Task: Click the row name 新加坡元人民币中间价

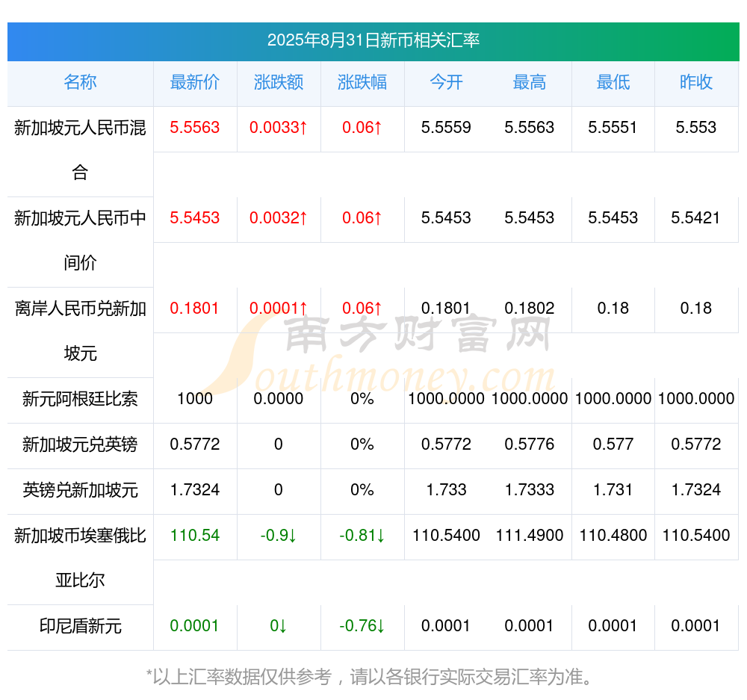Action: (80, 240)
